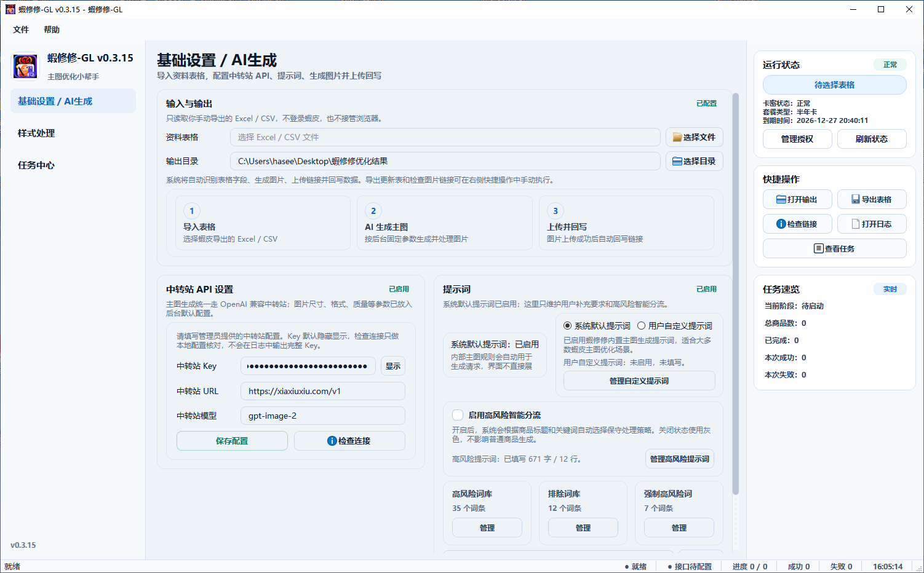Click the main panel vertical scrollbar
924x573 pixels.
point(736,294)
